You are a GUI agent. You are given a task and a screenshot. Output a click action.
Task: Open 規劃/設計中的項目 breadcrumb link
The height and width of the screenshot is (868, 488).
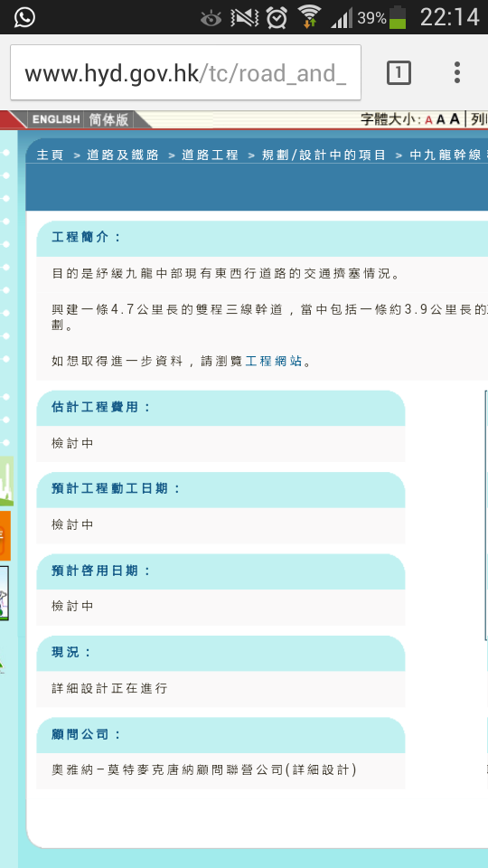(x=324, y=155)
